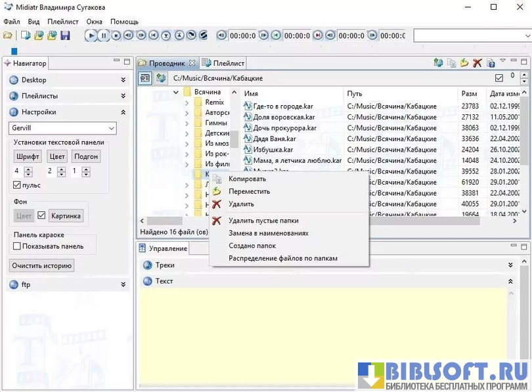Click the blue playback position slider marker

pos(14,51)
